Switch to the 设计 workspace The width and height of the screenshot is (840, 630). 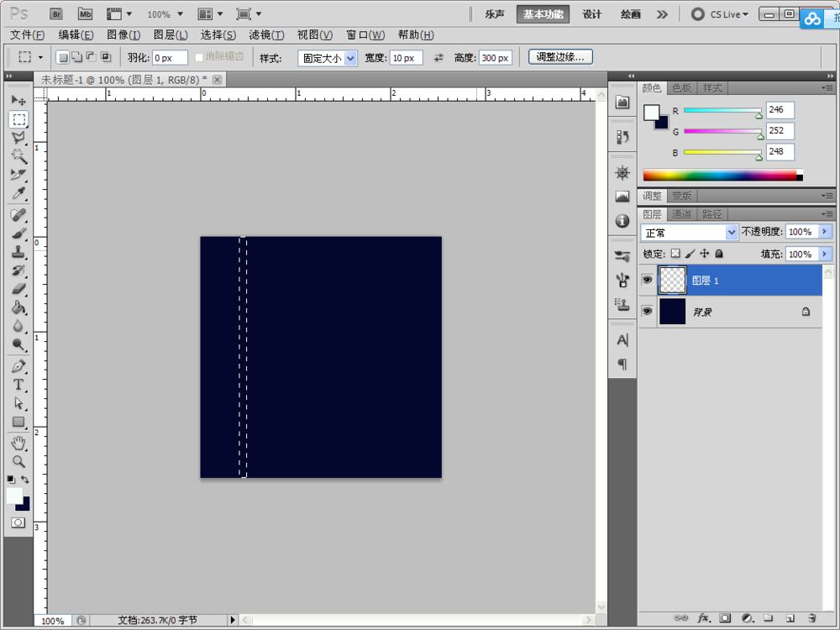point(592,14)
